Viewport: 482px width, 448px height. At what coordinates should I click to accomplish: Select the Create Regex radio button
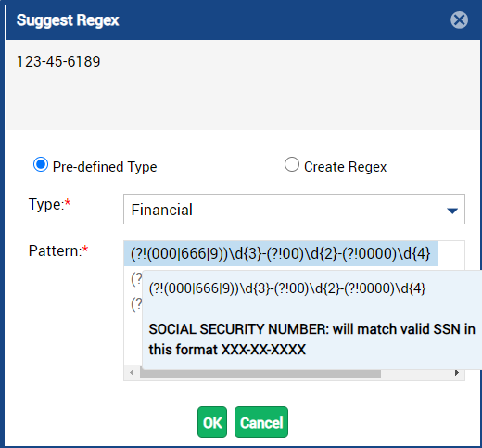(292, 164)
